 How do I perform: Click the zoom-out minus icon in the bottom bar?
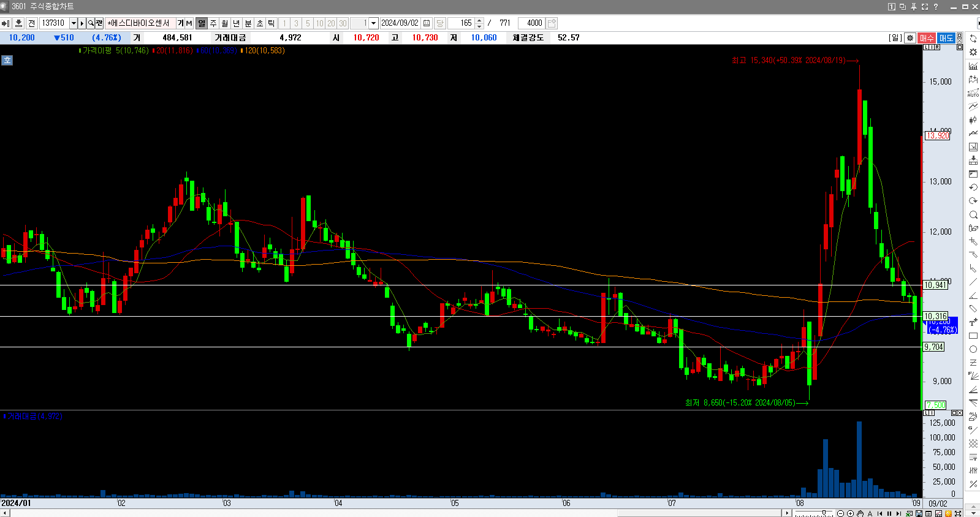point(840,513)
